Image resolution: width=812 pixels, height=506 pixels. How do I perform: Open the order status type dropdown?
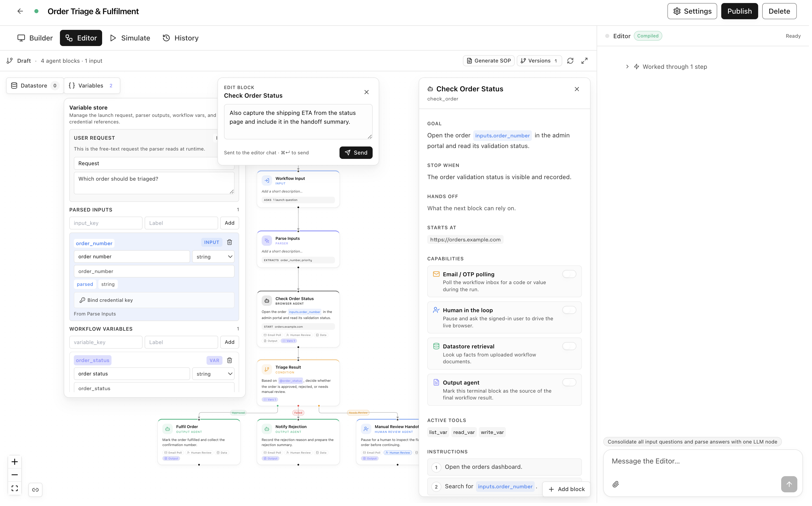point(214,375)
